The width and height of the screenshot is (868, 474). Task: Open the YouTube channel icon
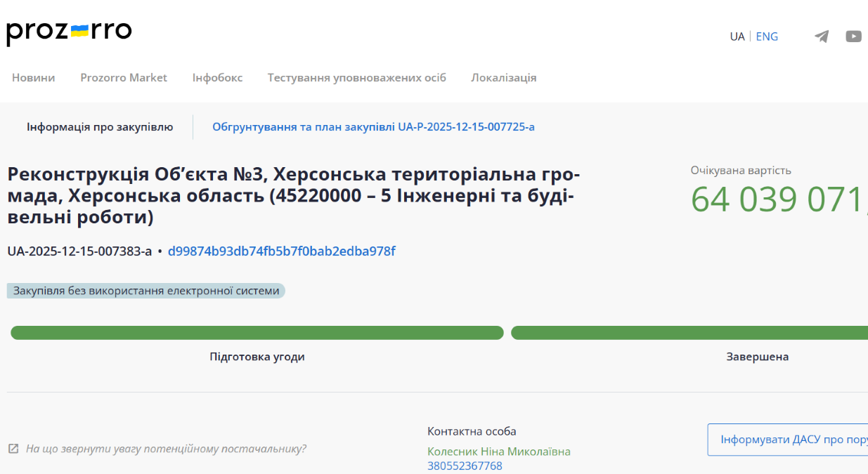tap(853, 37)
